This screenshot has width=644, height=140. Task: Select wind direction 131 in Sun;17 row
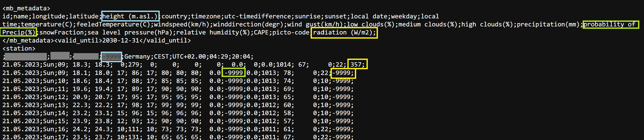(x=134, y=137)
